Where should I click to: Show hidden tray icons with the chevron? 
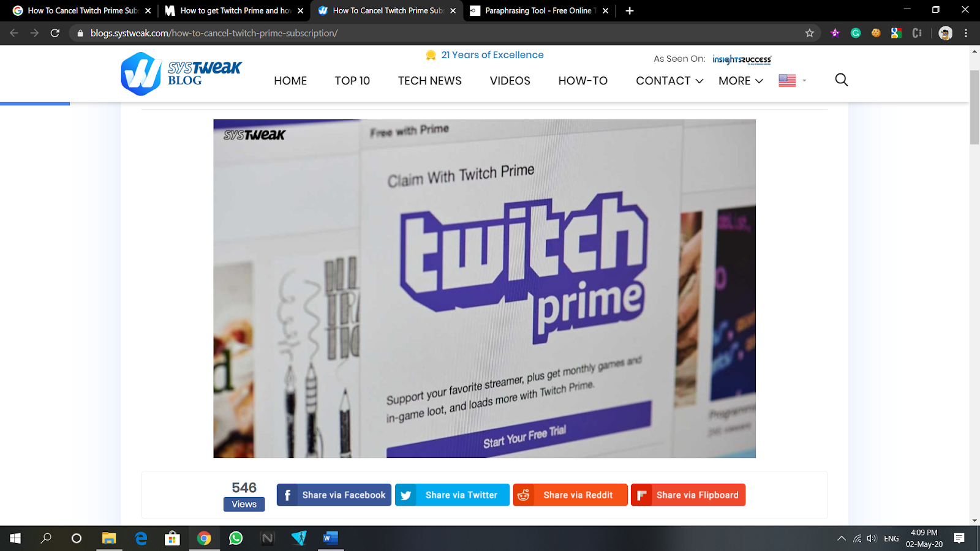[842, 538]
